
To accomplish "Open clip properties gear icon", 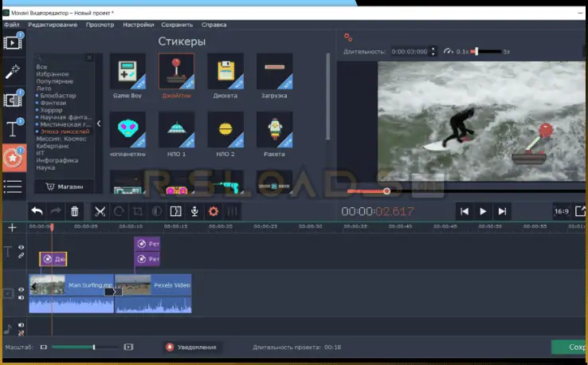I will tap(214, 211).
